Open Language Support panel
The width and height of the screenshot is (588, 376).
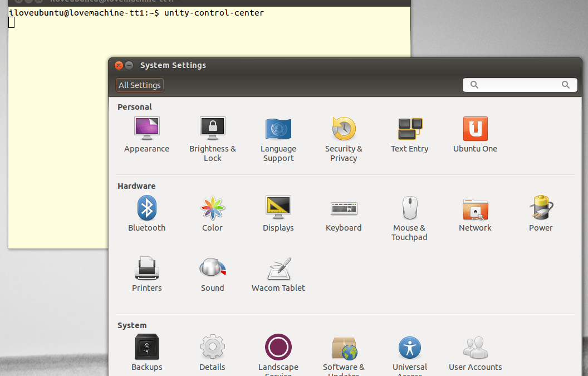(278, 139)
